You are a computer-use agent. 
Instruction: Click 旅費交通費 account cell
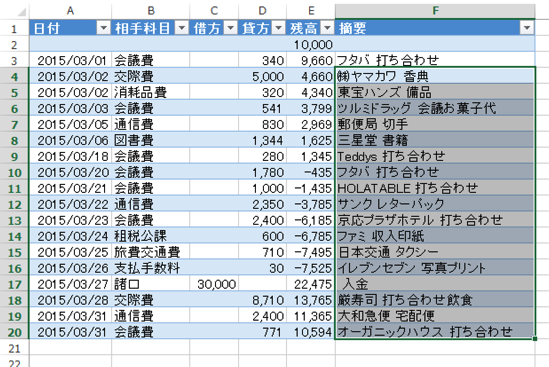pyautogui.click(x=151, y=252)
